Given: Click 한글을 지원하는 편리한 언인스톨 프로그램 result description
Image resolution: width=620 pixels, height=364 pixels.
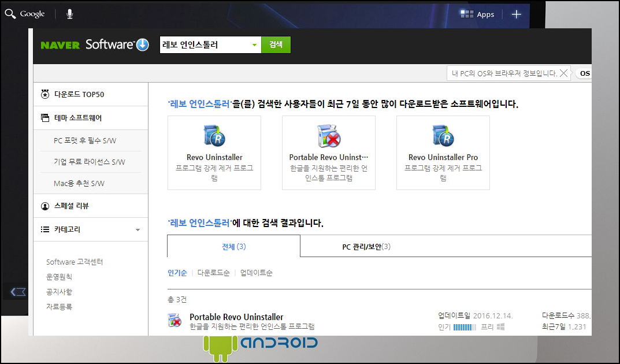Looking at the screenshot, I should point(252,327).
